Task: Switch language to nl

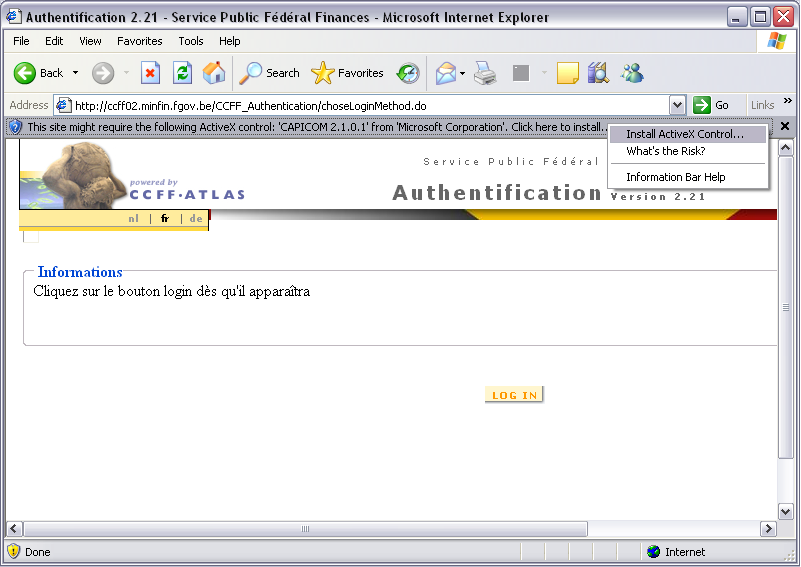Action: (x=133, y=219)
